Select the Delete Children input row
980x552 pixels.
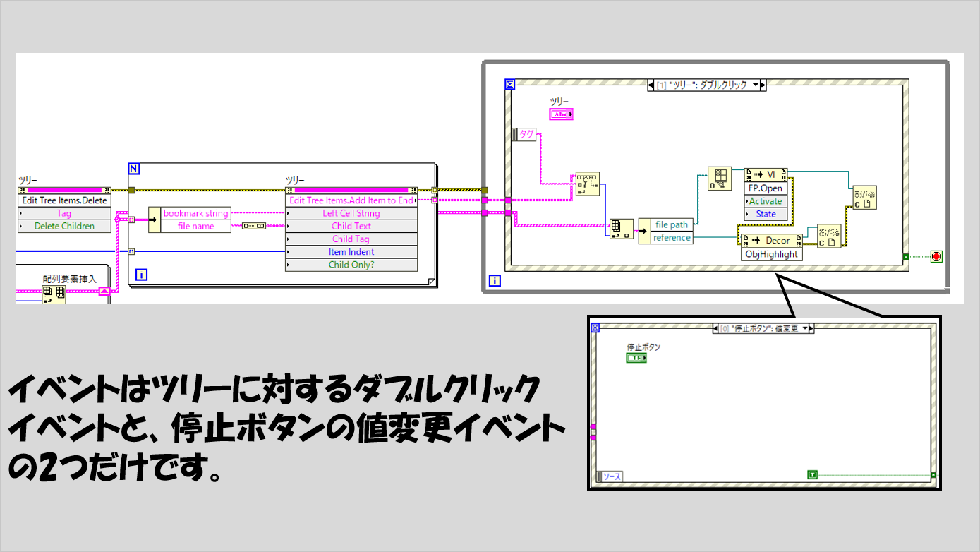(x=64, y=227)
